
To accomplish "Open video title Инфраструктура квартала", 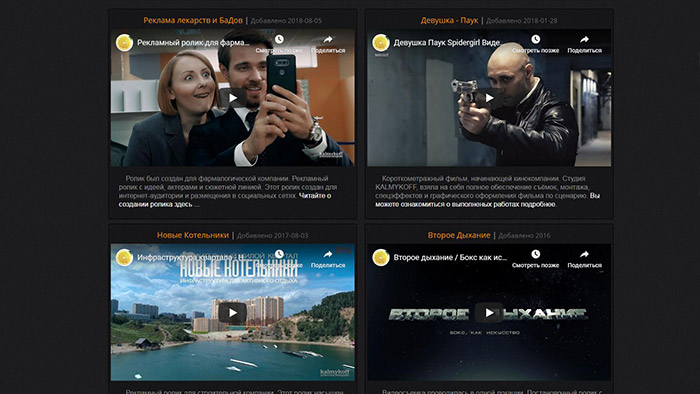I will point(191,257).
